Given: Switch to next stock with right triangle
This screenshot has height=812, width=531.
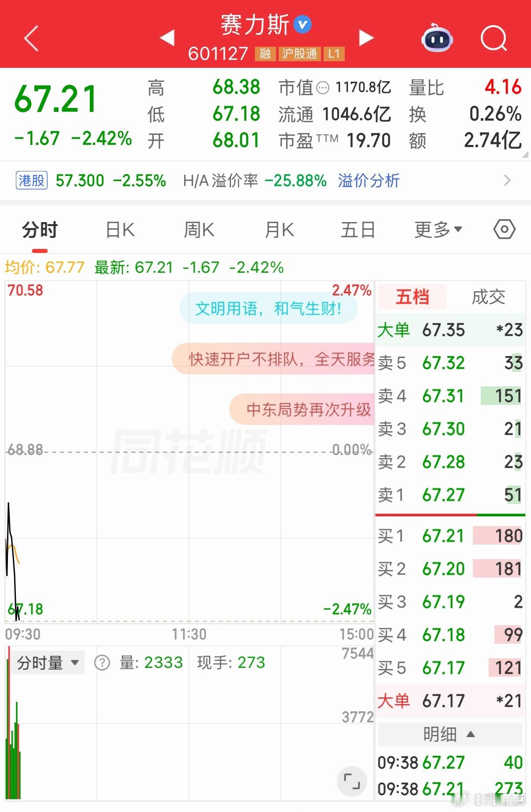Looking at the screenshot, I should click(366, 38).
